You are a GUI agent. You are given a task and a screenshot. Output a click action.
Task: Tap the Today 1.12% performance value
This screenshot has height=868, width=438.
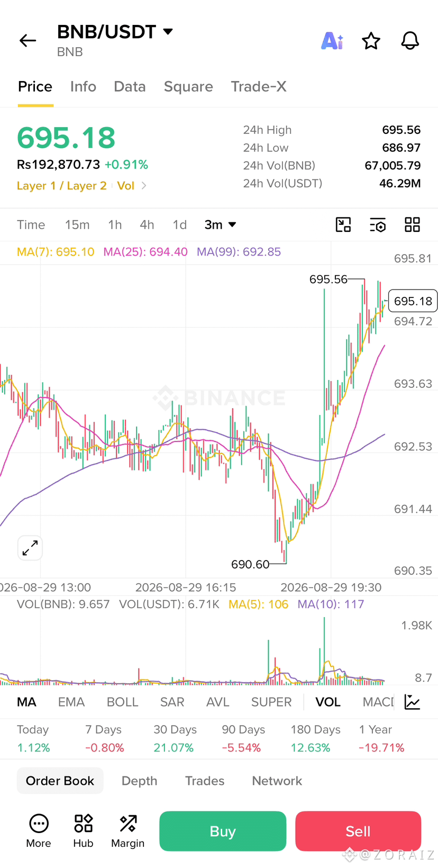33,748
